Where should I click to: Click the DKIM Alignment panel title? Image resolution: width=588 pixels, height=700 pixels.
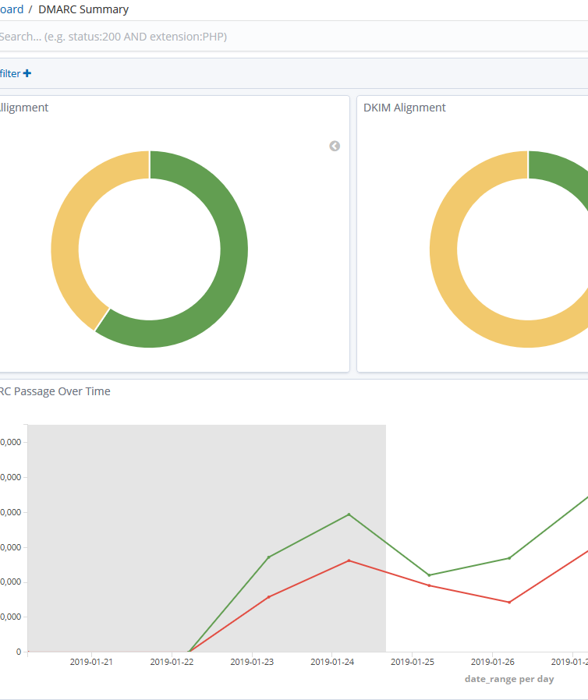point(405,108)
